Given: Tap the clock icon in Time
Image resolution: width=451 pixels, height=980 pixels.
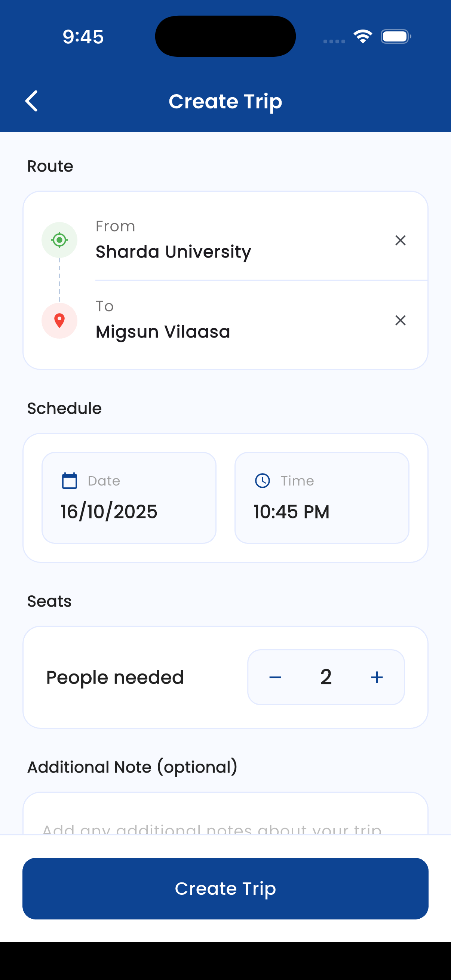Looking at the screenshot, I should 263,481.
